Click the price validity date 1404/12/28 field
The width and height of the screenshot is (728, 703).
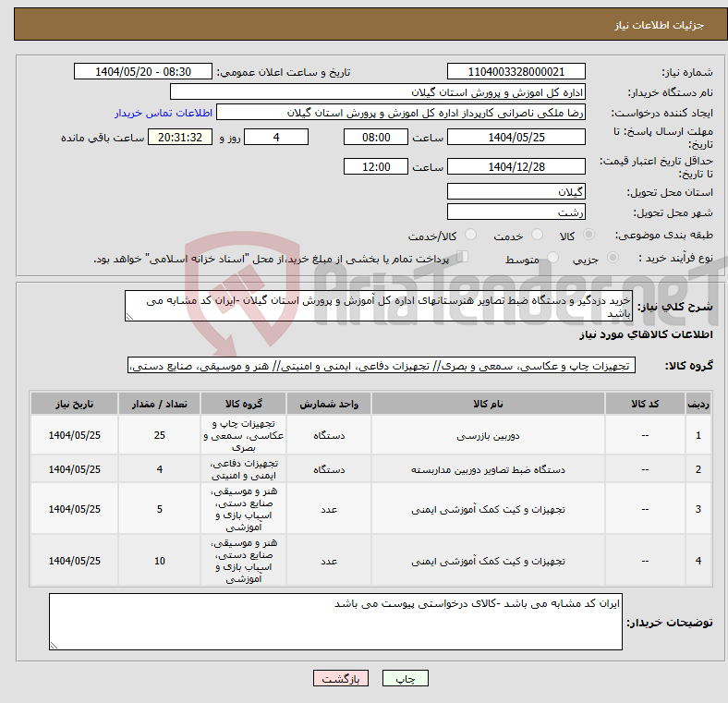point(516,166)
